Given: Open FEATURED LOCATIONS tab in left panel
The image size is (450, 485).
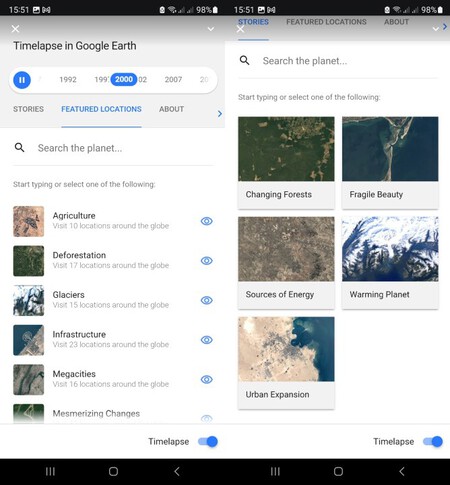Looking at the screenshot, I should [101, 109].
